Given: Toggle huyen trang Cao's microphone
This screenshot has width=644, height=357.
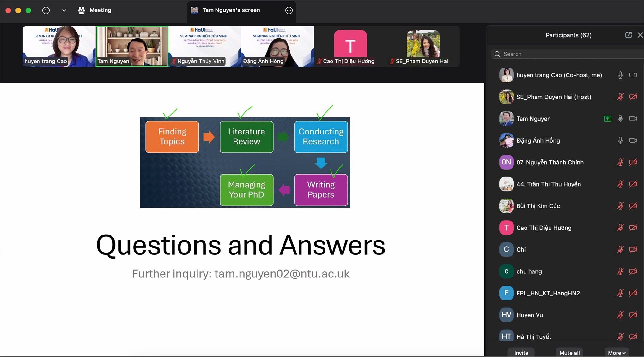Looking at the screenshot, I should [x=620, y=75].
